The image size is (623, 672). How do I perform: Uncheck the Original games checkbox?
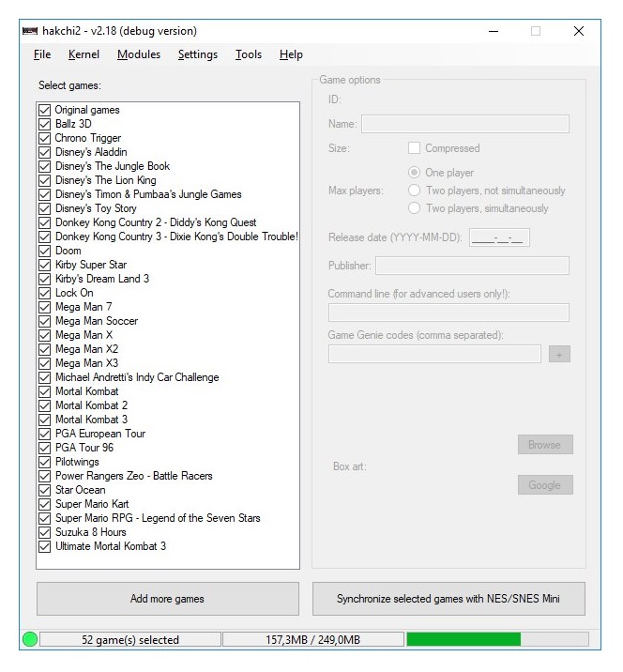pyautogui.click(x=44, y=110)
